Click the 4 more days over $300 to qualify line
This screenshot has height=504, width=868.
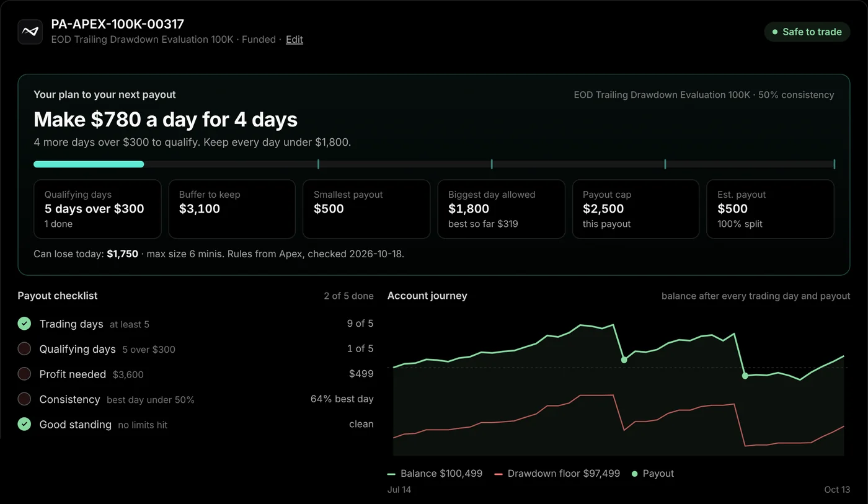coord(192,143)
